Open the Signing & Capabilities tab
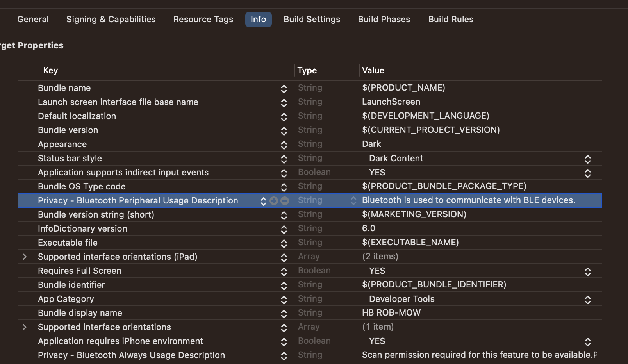628x364 pixels. pos(111,19)
